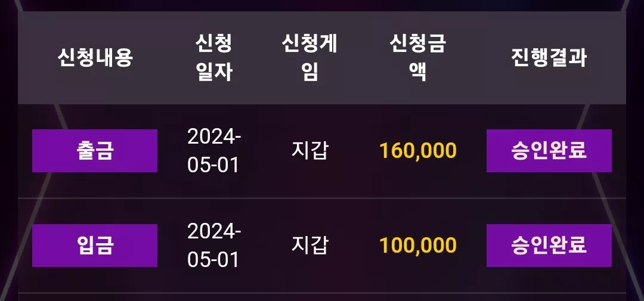
Task: Click the 신청내용 column header
Action: pos(95,57)
